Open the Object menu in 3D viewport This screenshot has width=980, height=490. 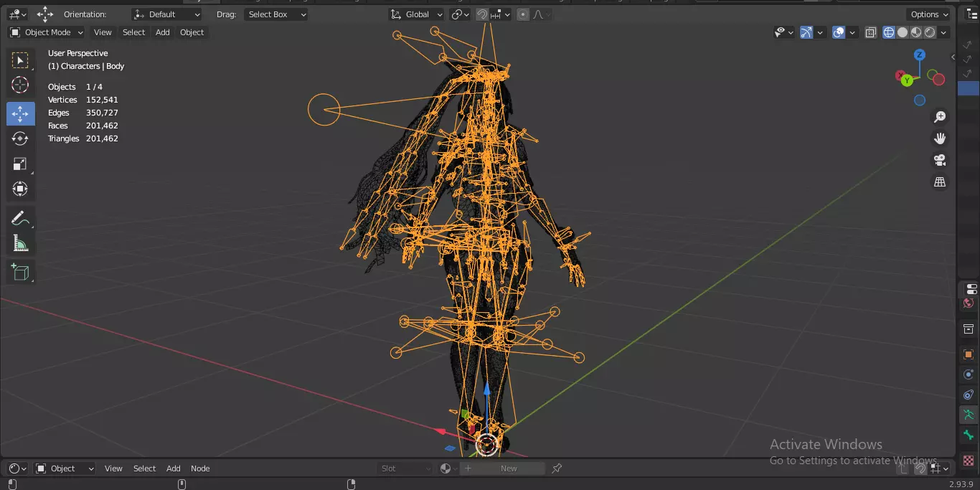192,32
